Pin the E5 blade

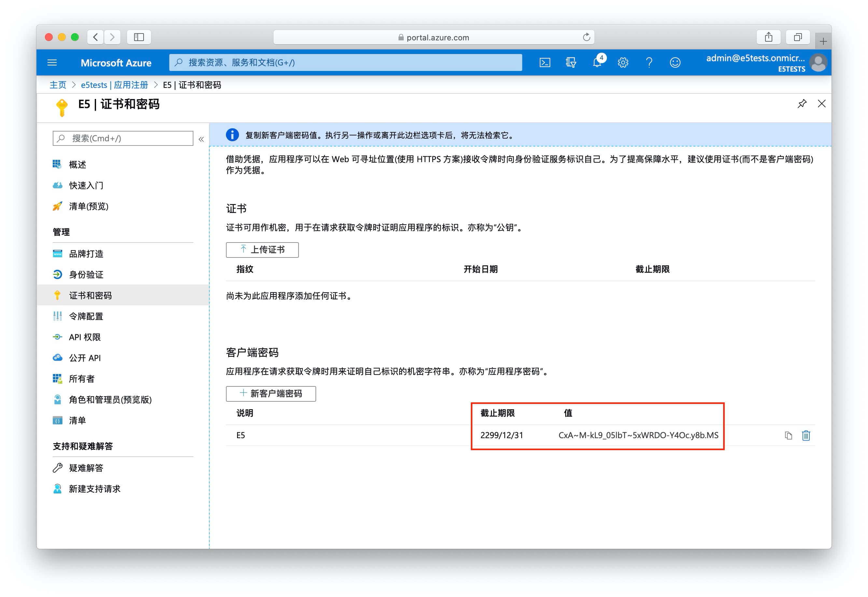click(802, 104)
